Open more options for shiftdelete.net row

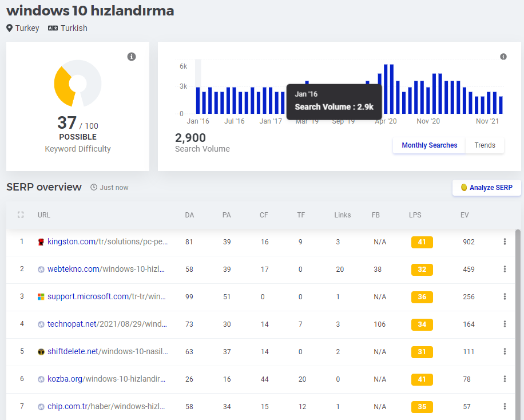(505, 351)
